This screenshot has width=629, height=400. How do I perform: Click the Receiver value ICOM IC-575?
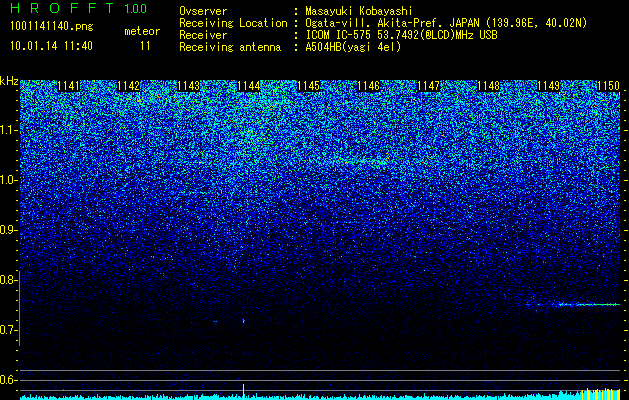click(x=339, y=35)
